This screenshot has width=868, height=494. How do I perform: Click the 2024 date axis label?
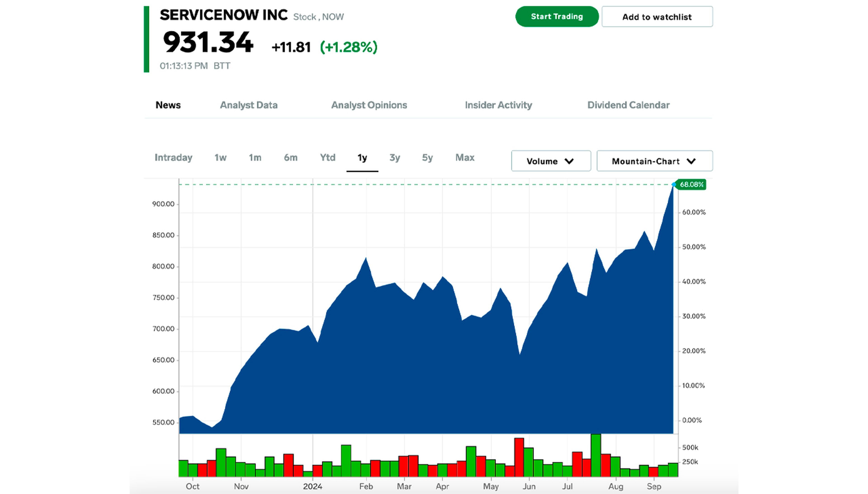[x=313, y=487]
